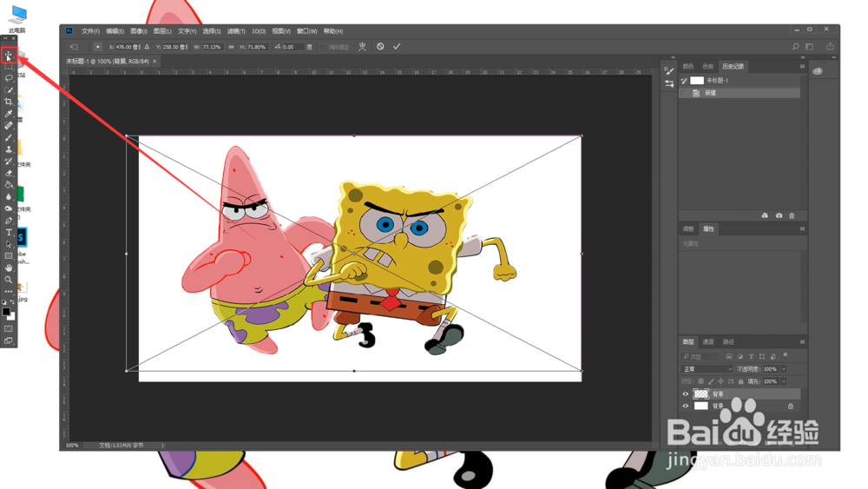
Task: Choose the Horizontal Type tool
Action: [x=9, y=233]
